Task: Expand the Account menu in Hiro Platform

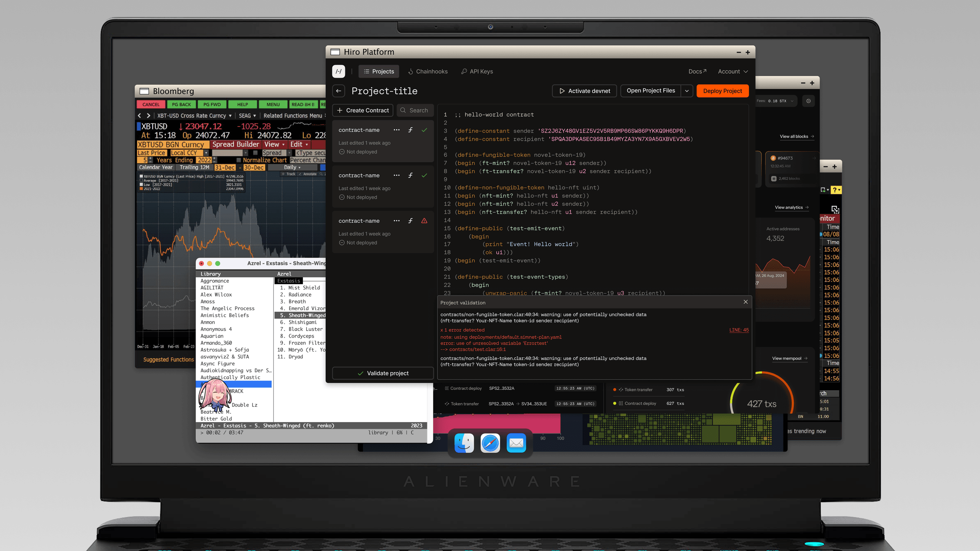Action: (733, 71)
